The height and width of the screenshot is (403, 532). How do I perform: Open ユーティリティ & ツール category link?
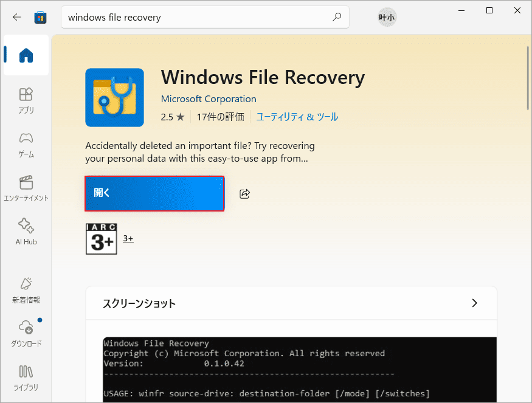[x=297, y=117]
